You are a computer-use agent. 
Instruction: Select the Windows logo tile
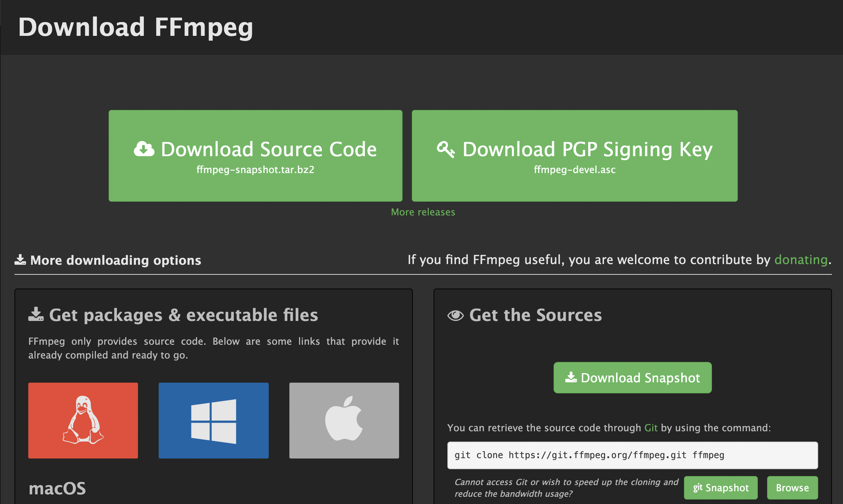click(x=214, y=420)
